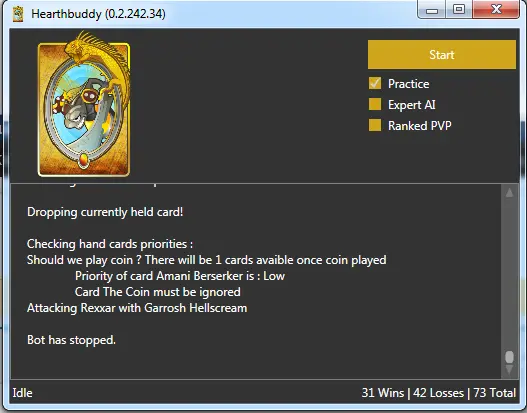Viewport: 527px width, 413px height.
Task: Start the bot with the Start button
Action: pos(442,55)
